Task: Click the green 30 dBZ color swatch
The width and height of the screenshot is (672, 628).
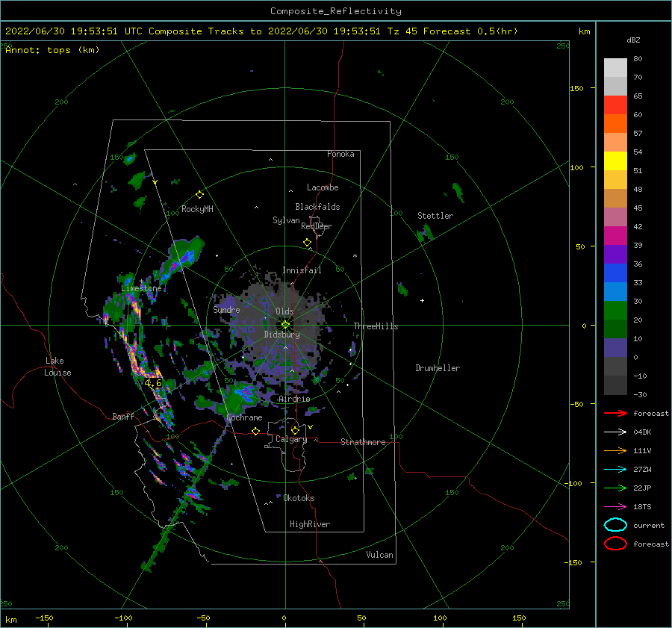Action: point(615,310)
